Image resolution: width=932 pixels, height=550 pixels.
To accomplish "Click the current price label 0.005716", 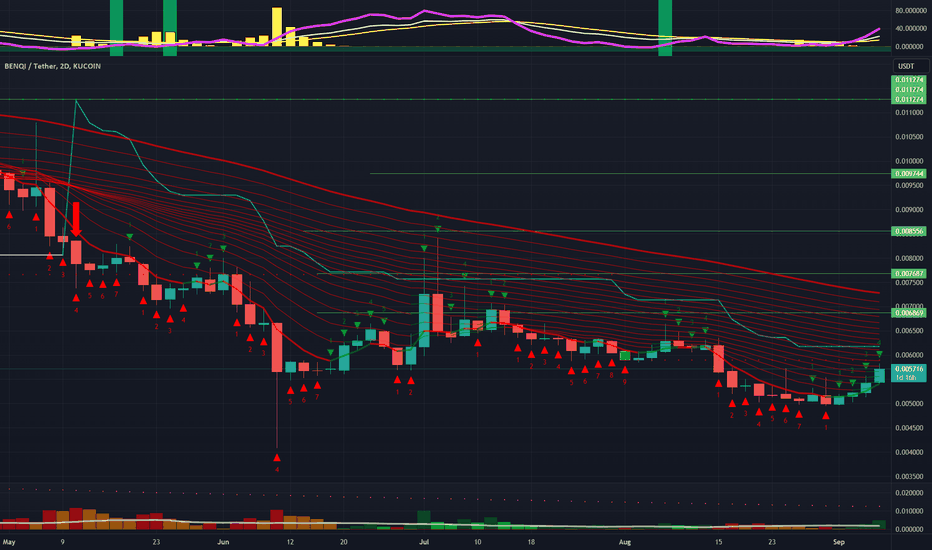I will [909, 369].
